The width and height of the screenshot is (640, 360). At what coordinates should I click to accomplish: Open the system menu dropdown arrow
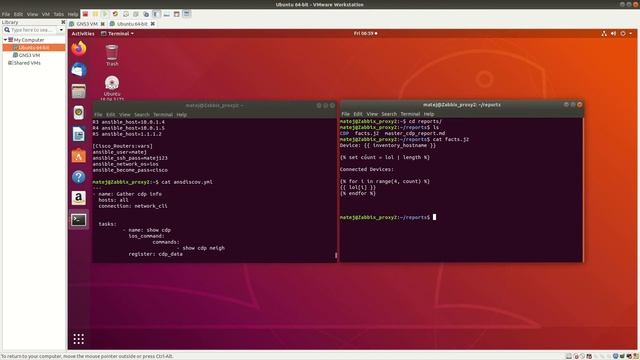(x=631, y=33)
